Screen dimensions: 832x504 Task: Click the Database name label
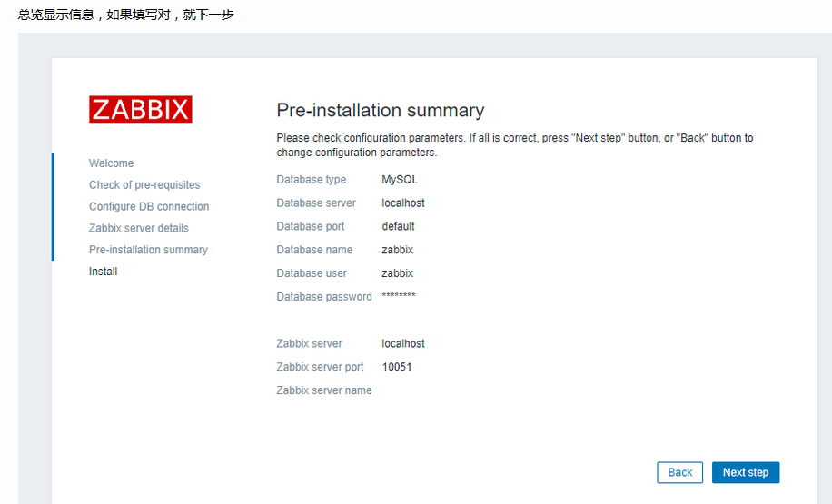[314, 250]
